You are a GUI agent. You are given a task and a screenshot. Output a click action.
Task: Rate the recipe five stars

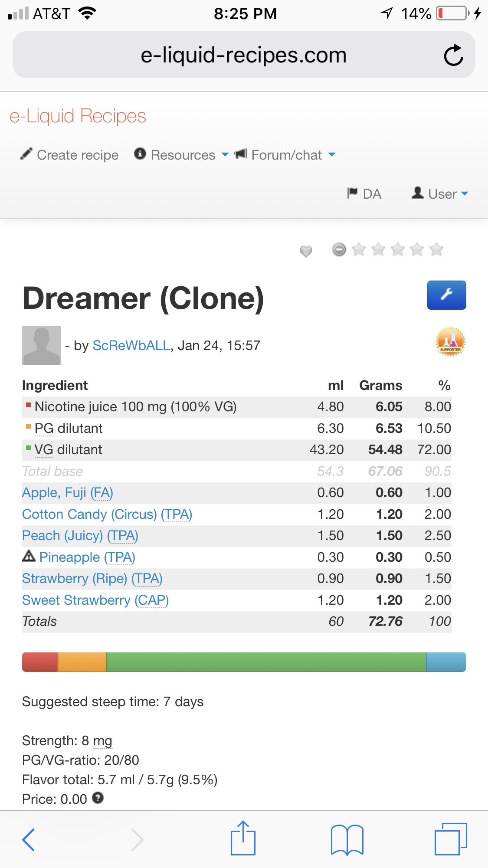[x=436, y=250]
